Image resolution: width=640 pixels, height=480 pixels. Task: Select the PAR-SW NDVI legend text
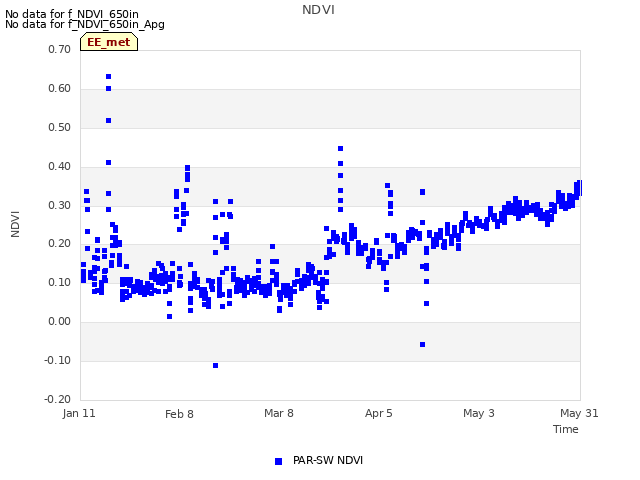(328, 460)
